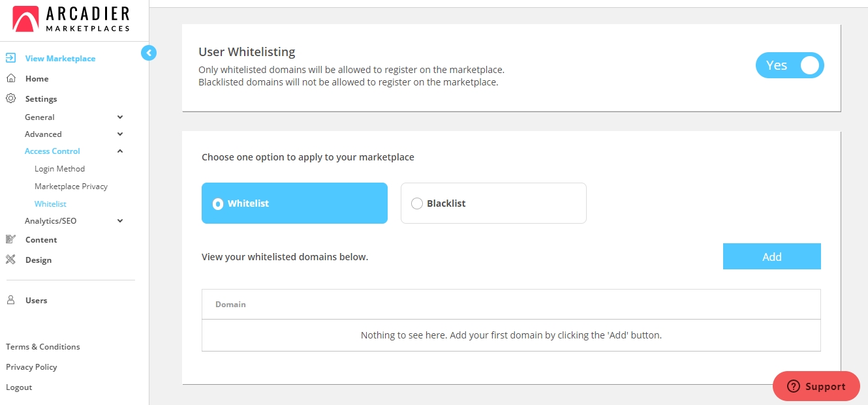Click the User Whitelisting heading
Image resolution: width=868 pixels, height=405 pixels.
[247, 52]
